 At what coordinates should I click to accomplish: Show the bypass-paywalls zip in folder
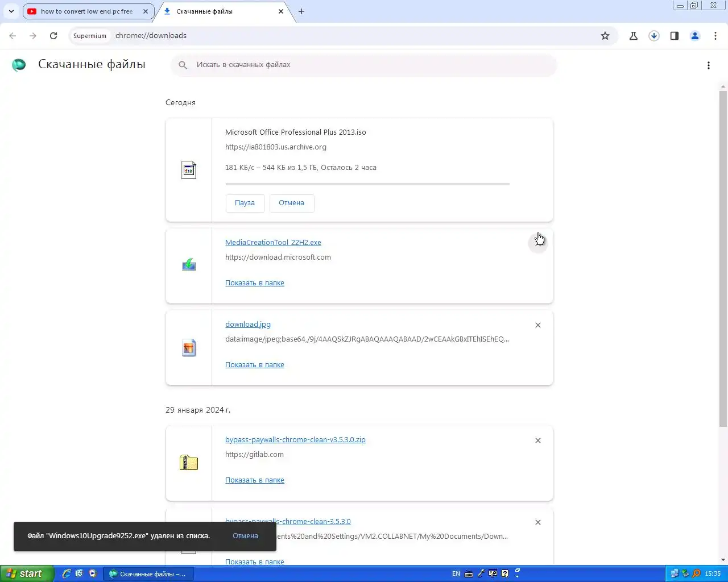255,480
